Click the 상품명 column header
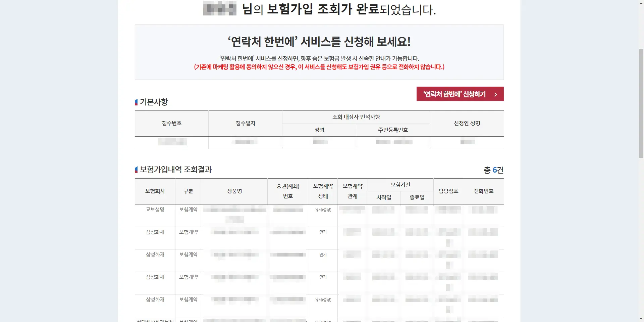 (234, 191)
